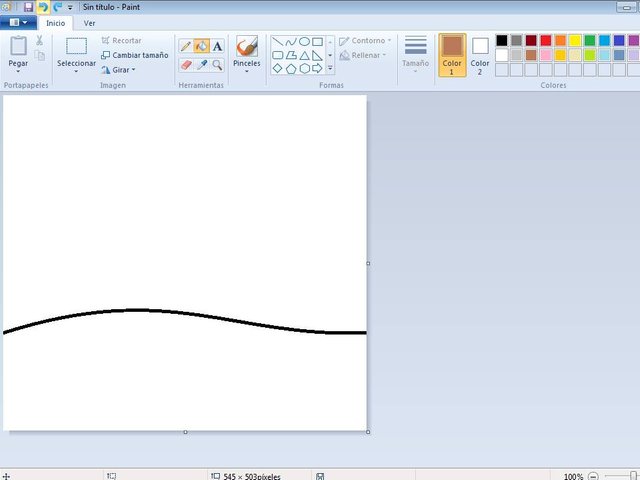640x480 pixels.
Task: Switch to the Inicio tab
Action: tap(56, 23)
